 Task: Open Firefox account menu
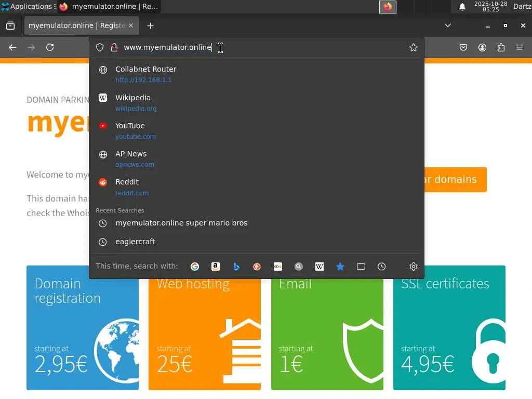482,47
